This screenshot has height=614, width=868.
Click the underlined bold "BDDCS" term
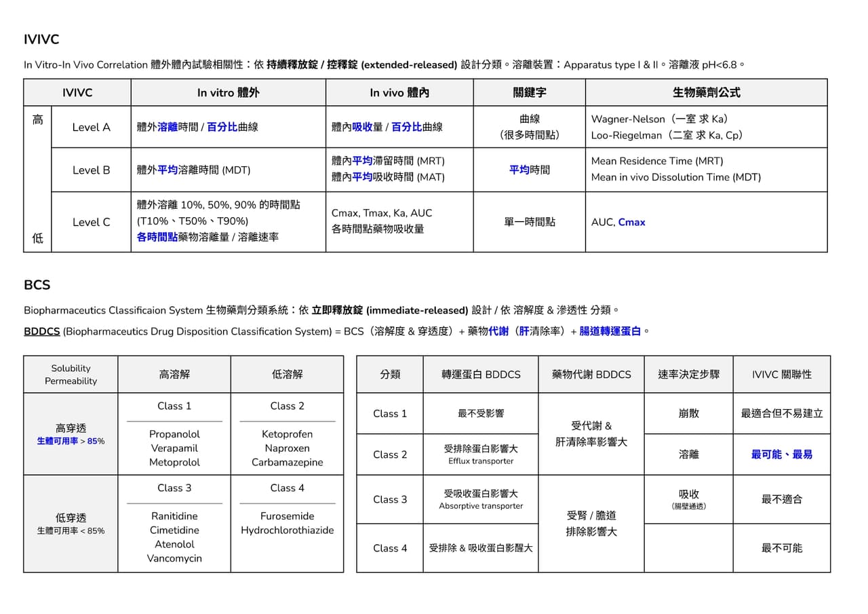tap(42, 332)
